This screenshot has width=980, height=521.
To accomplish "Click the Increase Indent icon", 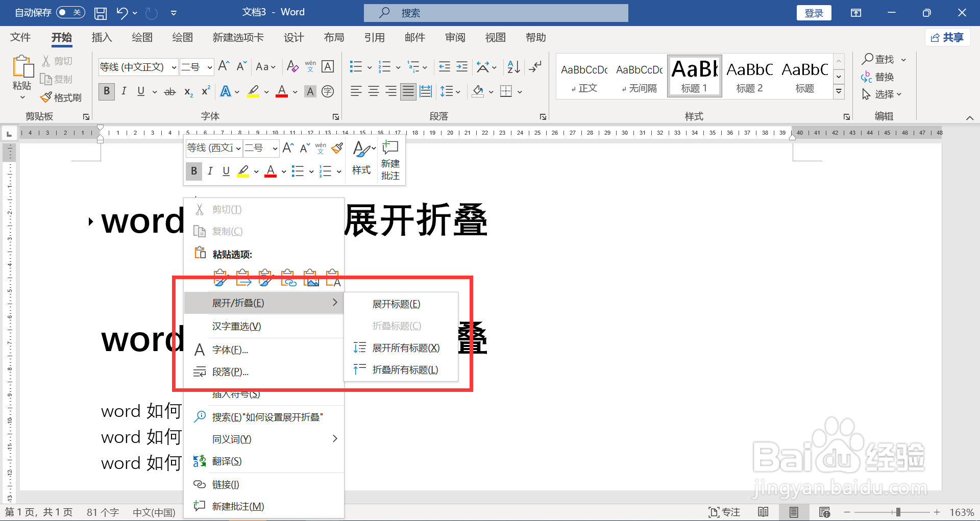I will [x=462, y=66].
